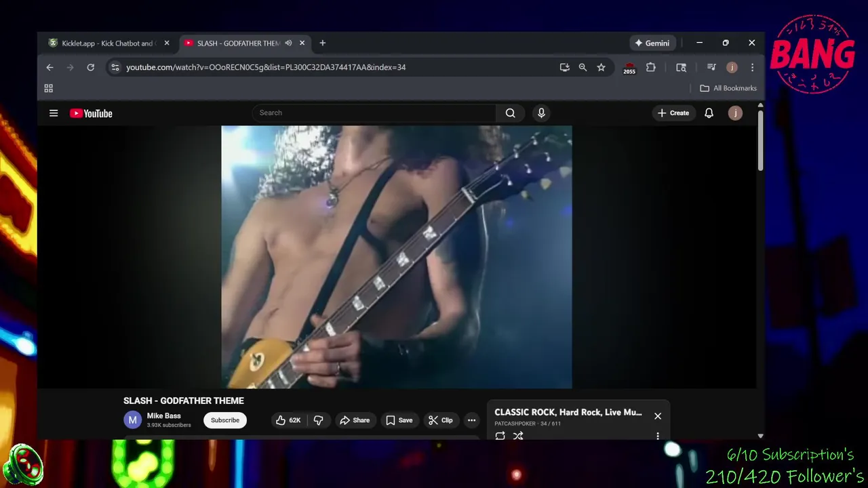
Task: Open a new browser tab
Action: pyautogui.click(x=322, y=43)
